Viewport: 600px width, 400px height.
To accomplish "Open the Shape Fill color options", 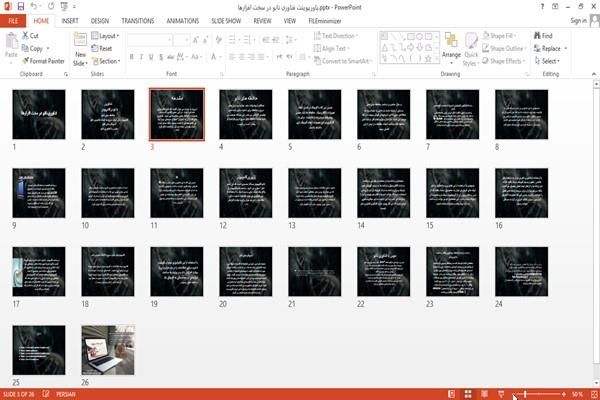I will click(499, 36).
